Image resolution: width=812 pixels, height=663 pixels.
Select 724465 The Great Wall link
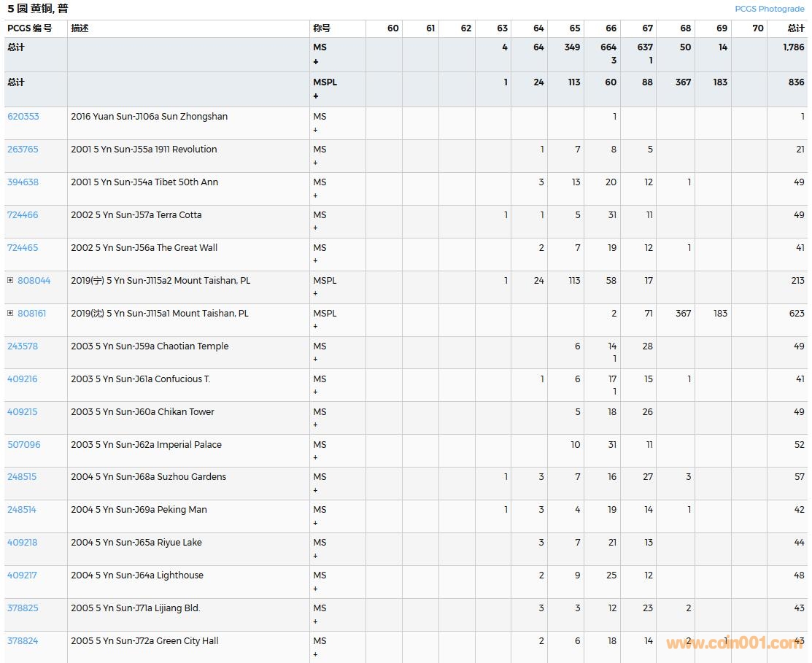click(x=23, y=248)
